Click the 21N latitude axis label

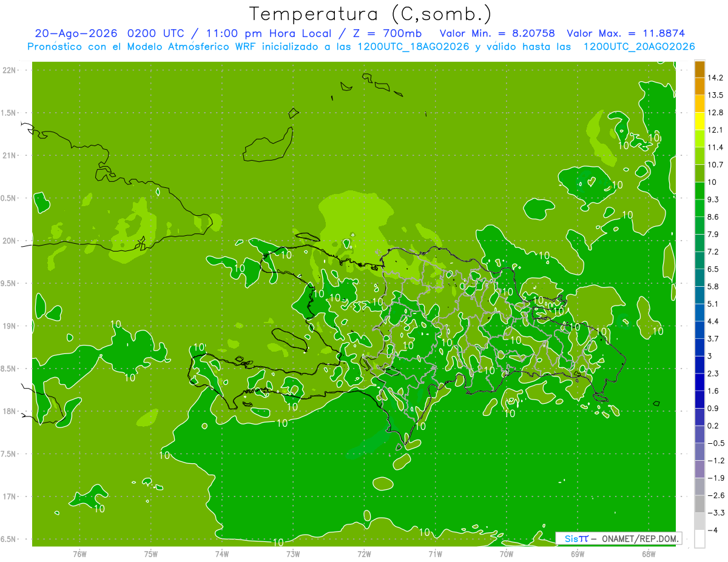tap(8, 156)
